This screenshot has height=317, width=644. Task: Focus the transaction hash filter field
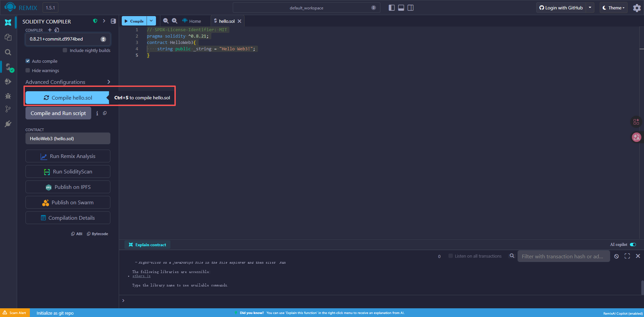tap(563, 256)
